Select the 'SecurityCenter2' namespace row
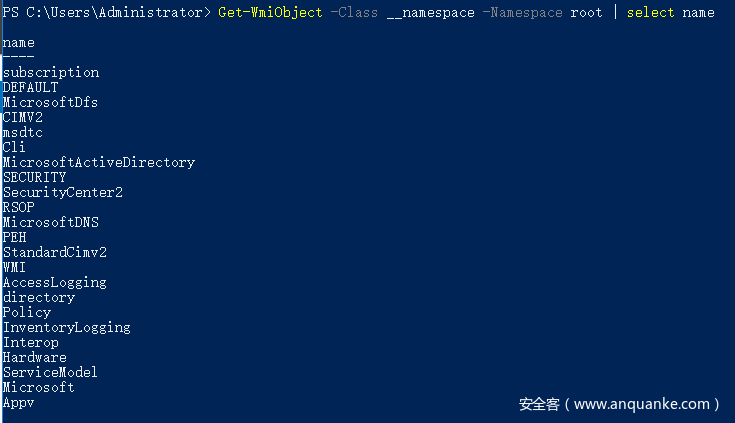 pyautogui.click(x=63, y=192)
